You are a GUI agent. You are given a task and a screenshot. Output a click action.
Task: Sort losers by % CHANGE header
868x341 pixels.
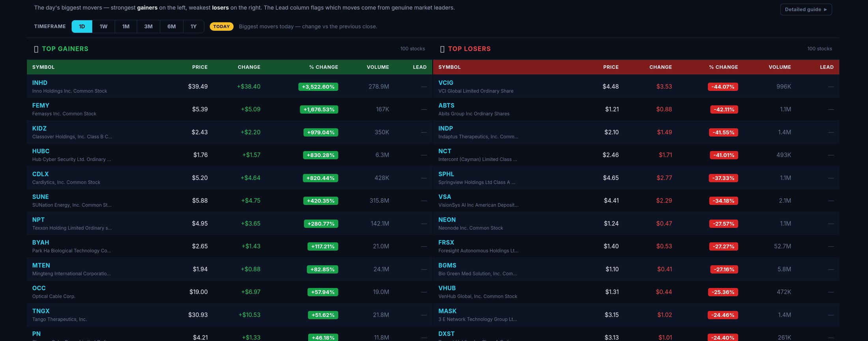(x=724, y=67)
